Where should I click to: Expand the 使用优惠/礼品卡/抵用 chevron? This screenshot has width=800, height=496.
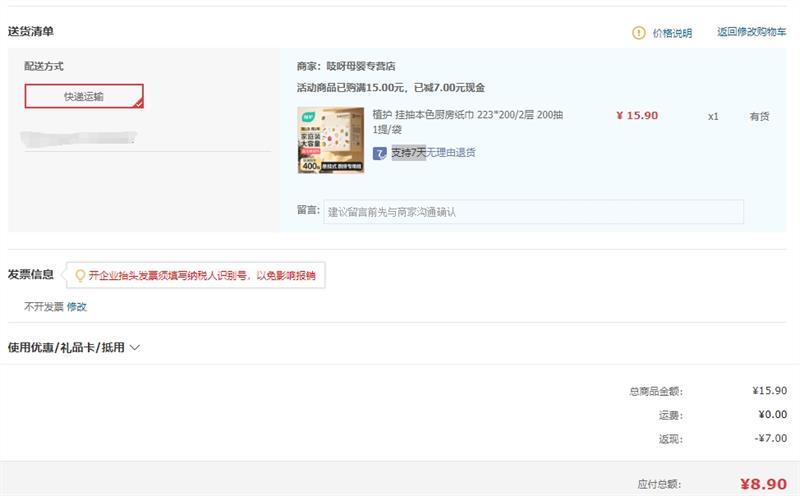point(135,348)
